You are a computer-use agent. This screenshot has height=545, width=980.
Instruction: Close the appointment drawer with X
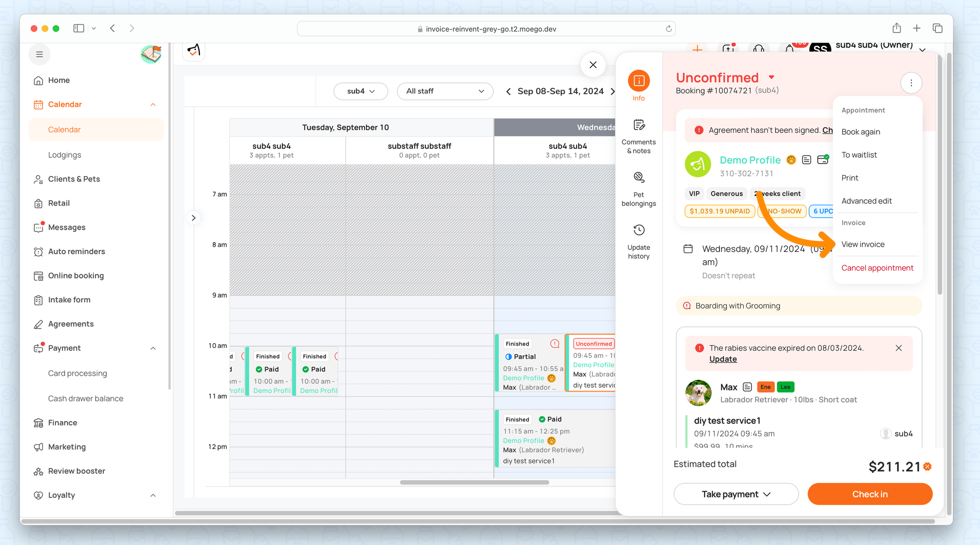click(593, 65)
